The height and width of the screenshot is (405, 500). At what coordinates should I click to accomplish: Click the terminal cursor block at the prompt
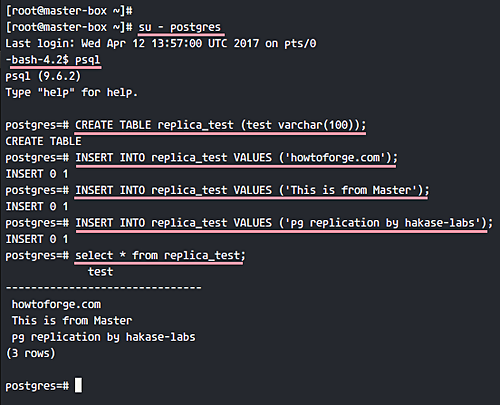[x=78, y=385]
